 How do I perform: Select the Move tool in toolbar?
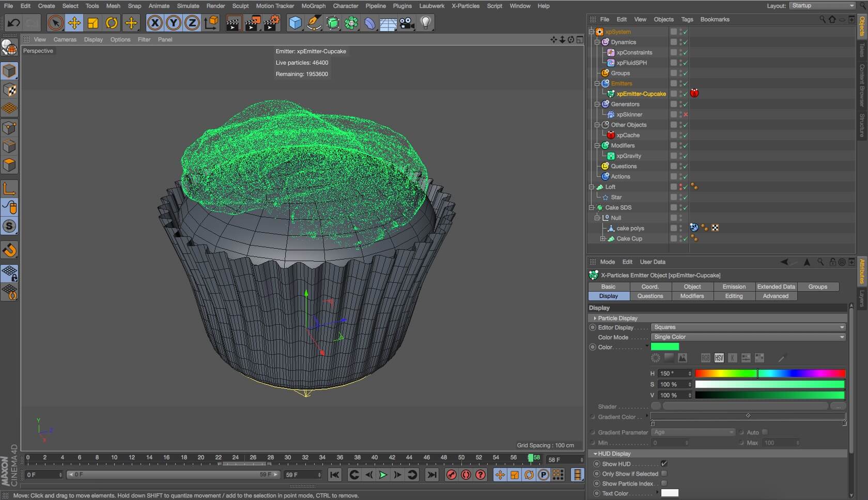tap(74, 23)
